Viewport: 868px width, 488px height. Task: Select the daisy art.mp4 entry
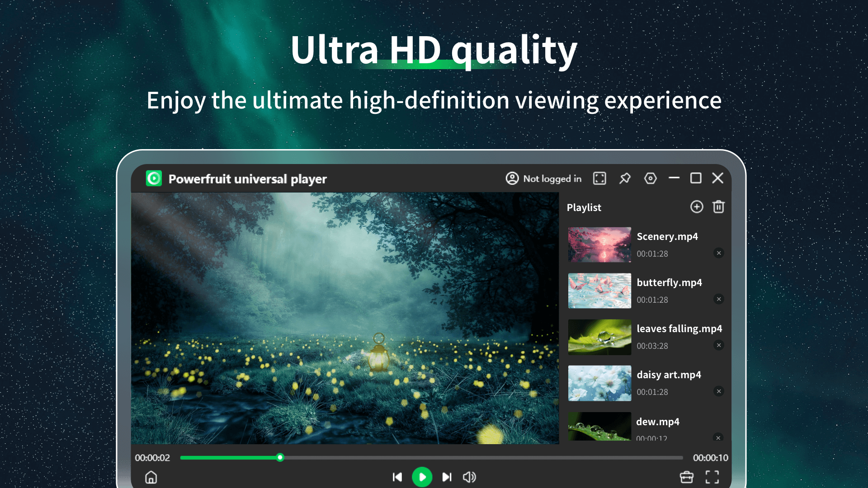(669, 375)
